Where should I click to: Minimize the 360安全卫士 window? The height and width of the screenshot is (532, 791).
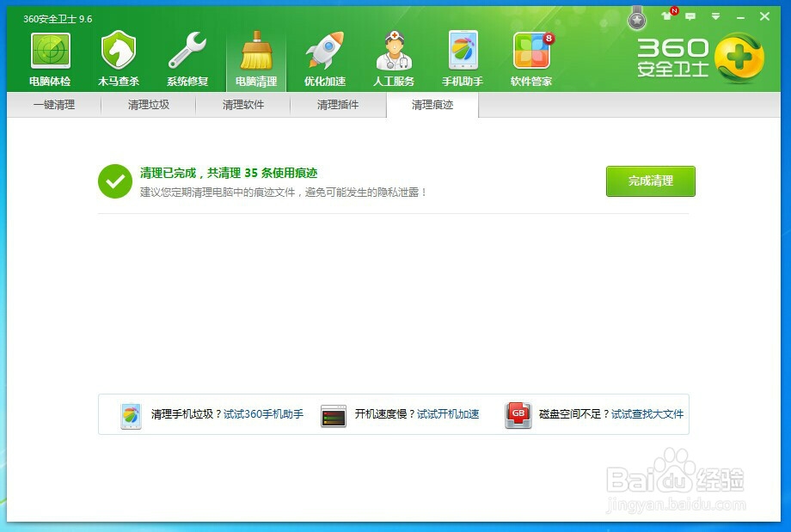click(x=740, y=18)
